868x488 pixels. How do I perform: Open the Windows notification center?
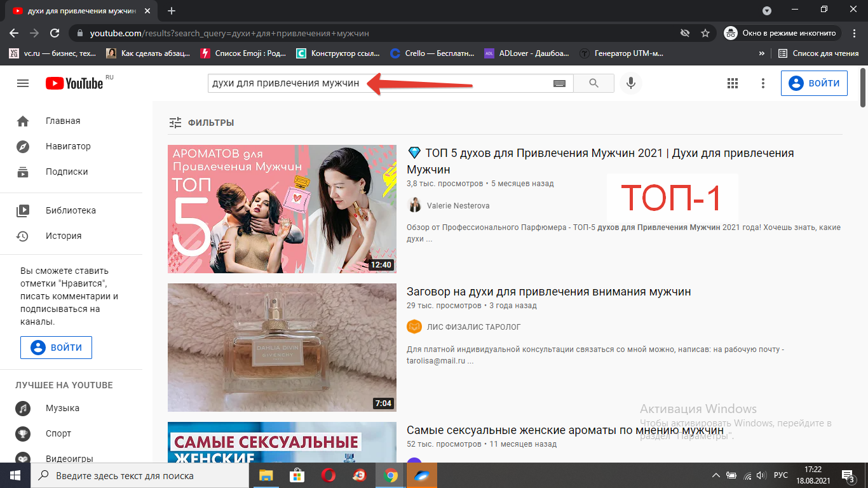click(x=849, y=475)
